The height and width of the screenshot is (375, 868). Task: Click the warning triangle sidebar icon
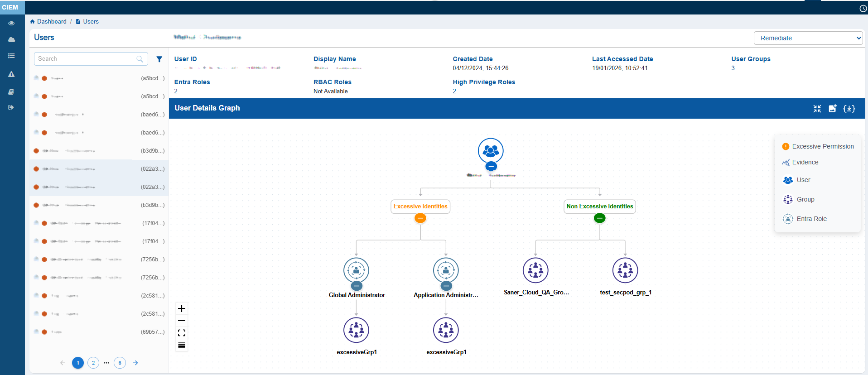pyautogui.click(x=11, y=74)
